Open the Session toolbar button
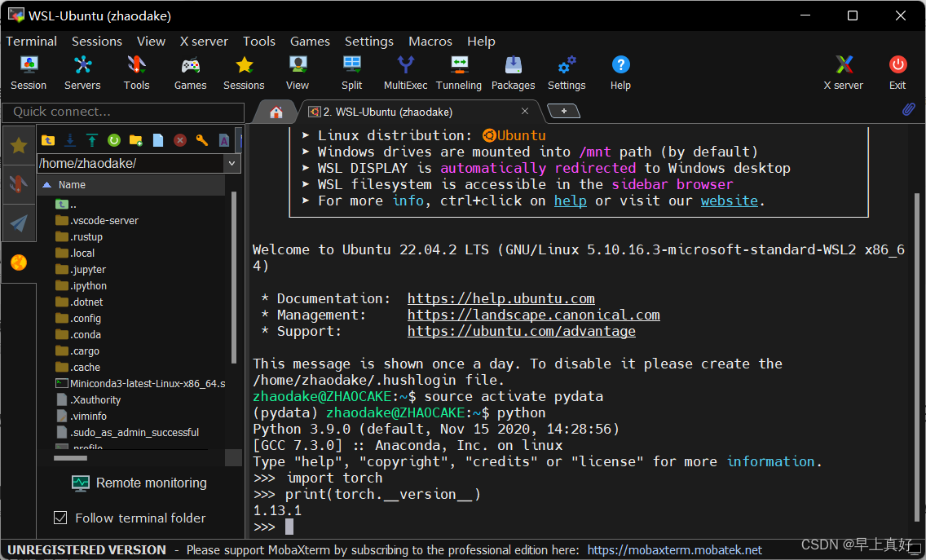Image resolution: width=926 pixels, height=560 pixels. pyautogui.click(x=29, y=73)
